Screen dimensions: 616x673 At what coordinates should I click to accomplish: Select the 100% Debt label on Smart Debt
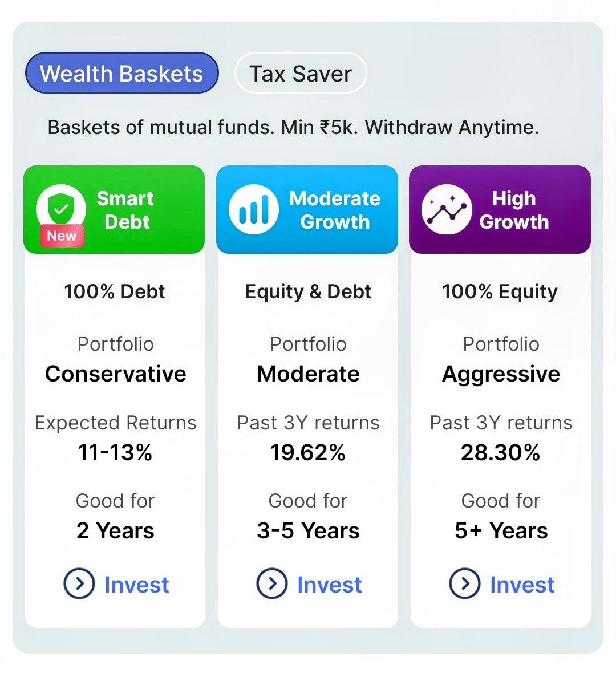click(x=114, y=292)
